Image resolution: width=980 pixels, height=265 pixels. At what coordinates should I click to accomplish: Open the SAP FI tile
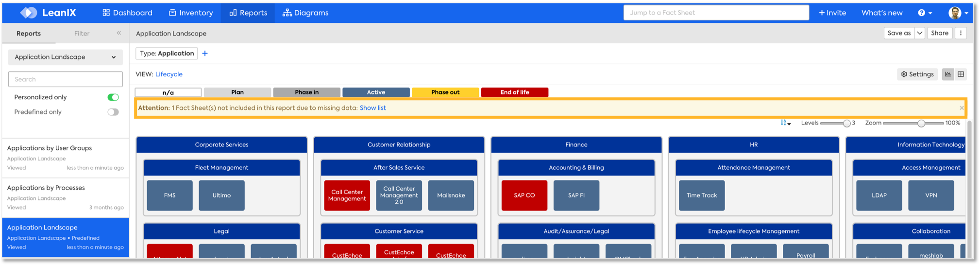pos(576,195)
